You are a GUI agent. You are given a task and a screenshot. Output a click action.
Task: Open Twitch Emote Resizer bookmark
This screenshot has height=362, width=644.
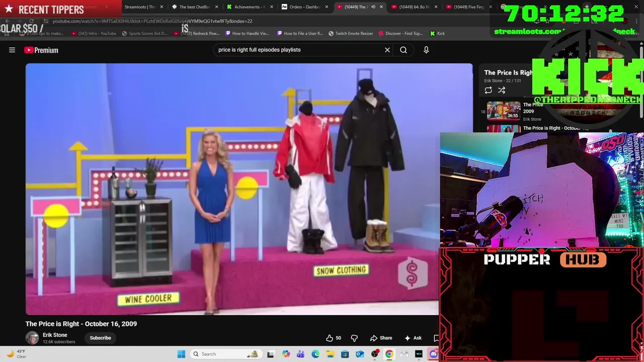[351, 33]
